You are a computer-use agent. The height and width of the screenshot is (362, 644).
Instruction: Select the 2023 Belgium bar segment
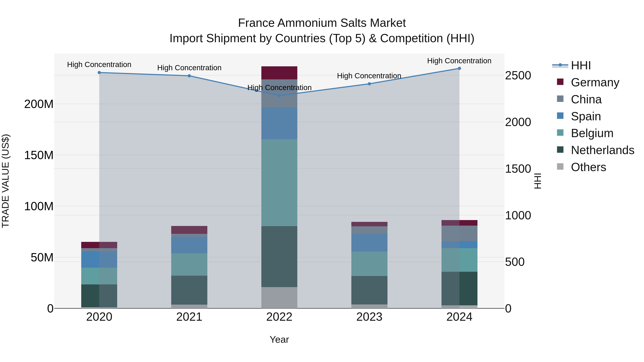coord(369,264)
